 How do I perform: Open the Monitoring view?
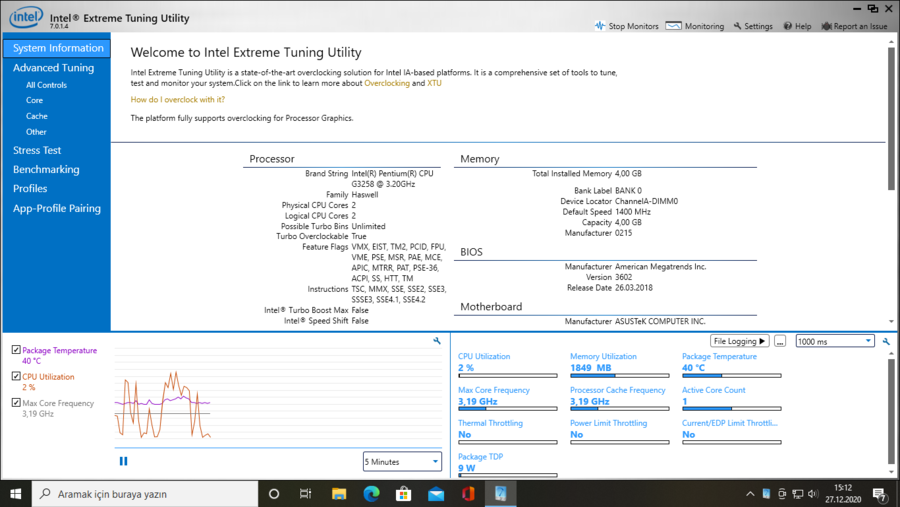click(695, 26)
